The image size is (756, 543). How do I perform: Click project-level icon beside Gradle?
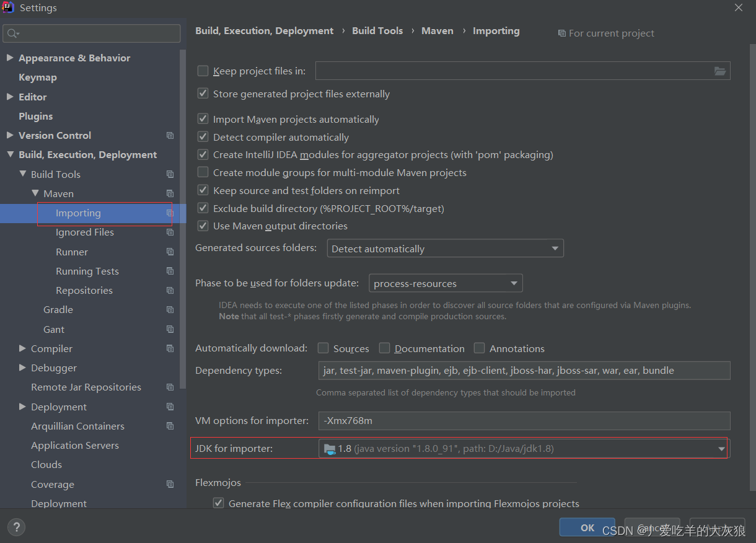pyautogui.click(x=170, y=309)
